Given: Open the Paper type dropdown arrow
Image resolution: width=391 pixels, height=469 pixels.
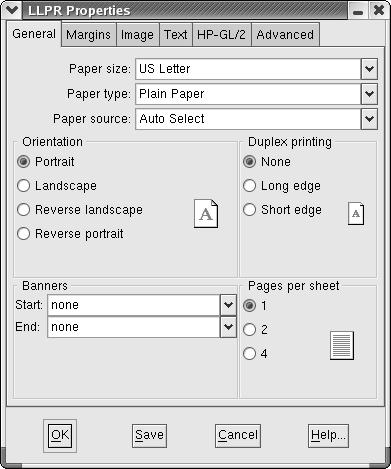Looking at the screenshot, I should 369,94.
